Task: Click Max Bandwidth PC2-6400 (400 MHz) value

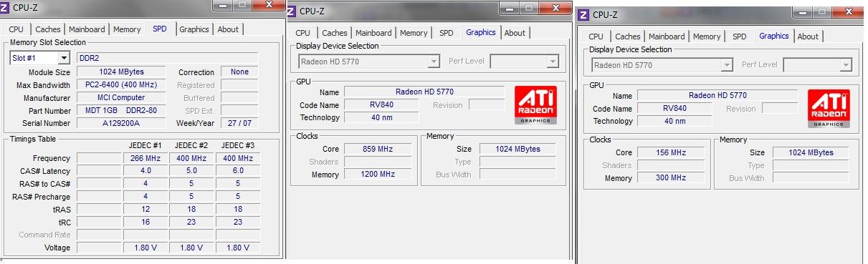Action: [121, 84]
